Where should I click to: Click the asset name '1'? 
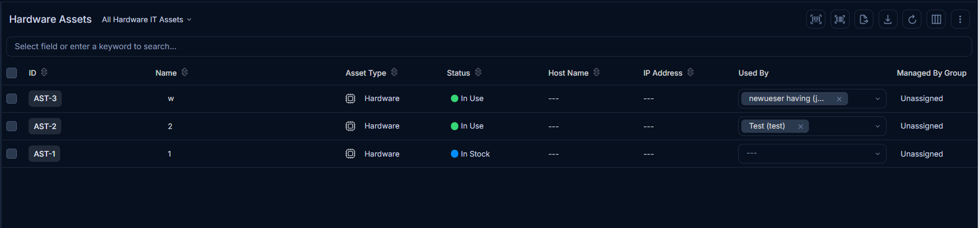click(169, 154)
